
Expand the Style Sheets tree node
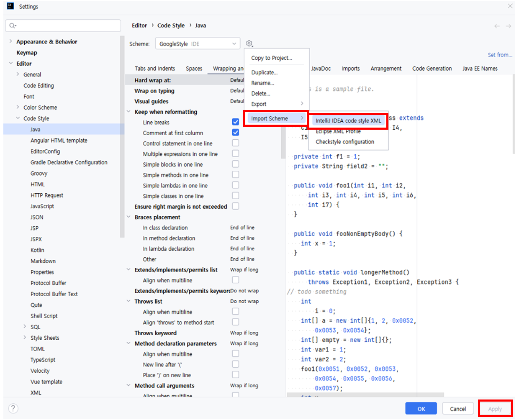pyautogui.click(x=25, y=338)
